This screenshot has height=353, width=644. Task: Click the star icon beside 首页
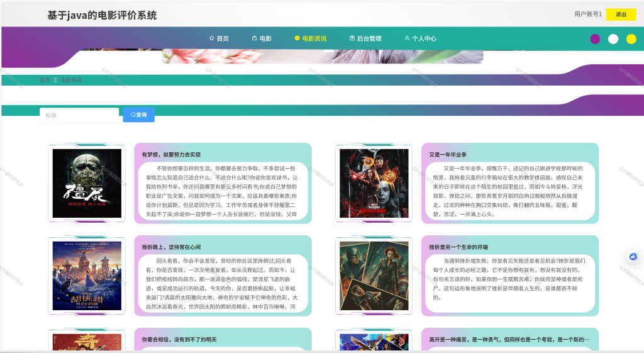[x=211, y=38]
